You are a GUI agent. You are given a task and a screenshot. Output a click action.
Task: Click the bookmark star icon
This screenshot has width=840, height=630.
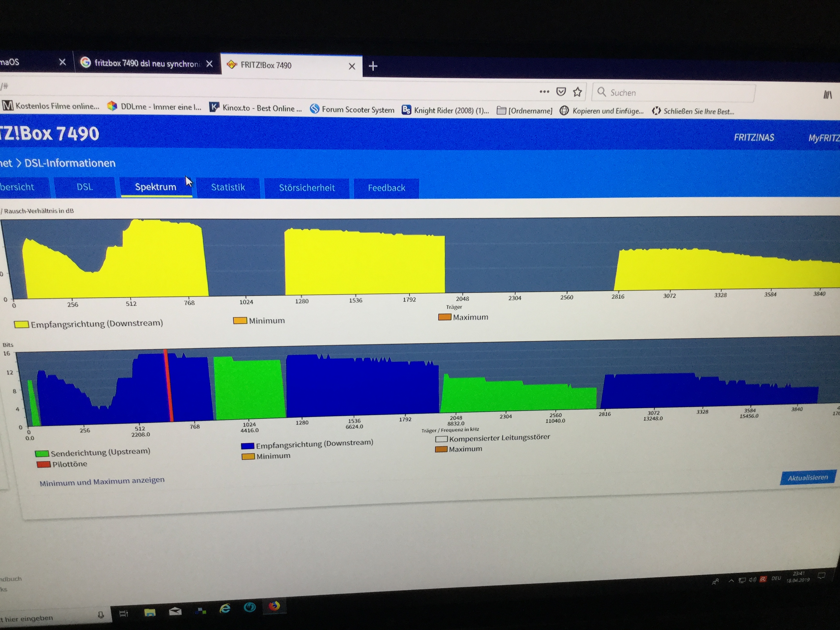tap(577, 92)
